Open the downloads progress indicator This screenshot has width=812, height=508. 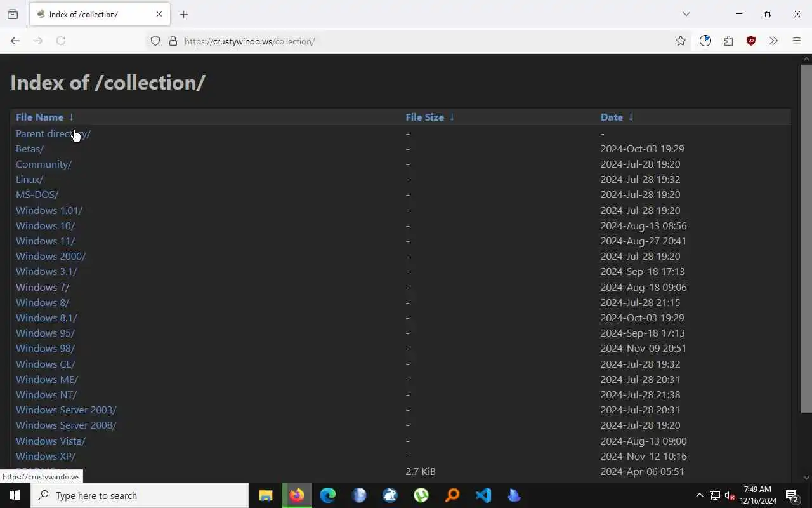point(705,41)
